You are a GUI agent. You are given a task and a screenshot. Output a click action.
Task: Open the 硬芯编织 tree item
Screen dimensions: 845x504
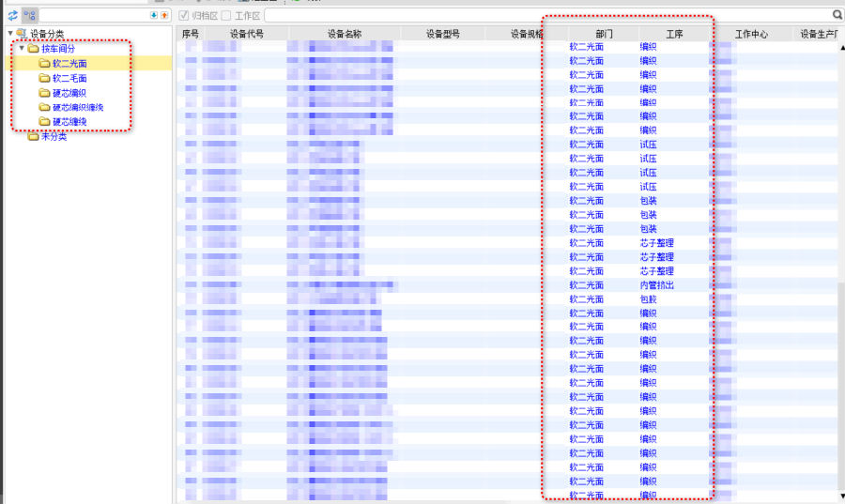pyautogui.click(x=69, y=93)
